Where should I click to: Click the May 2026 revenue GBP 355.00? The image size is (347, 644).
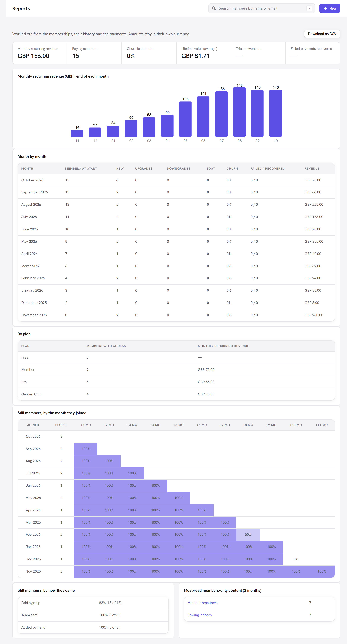(314, 241)
